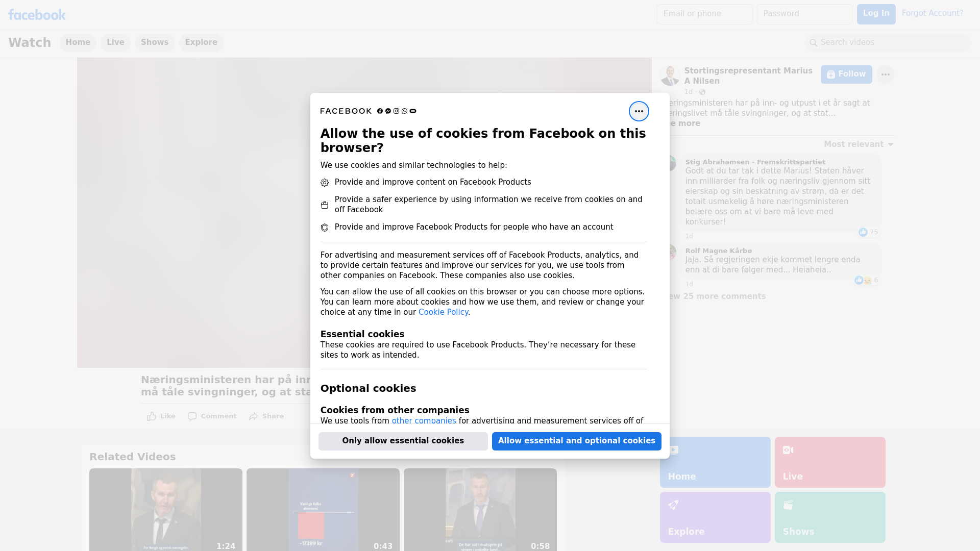Viewport: 980px width, 551px height.
Task: Open the Live tile with camera icon
Action: 830,462
